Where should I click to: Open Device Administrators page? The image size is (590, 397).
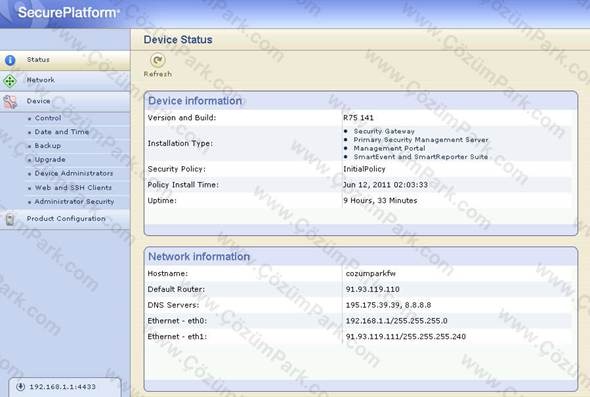[x=74, y=173]
